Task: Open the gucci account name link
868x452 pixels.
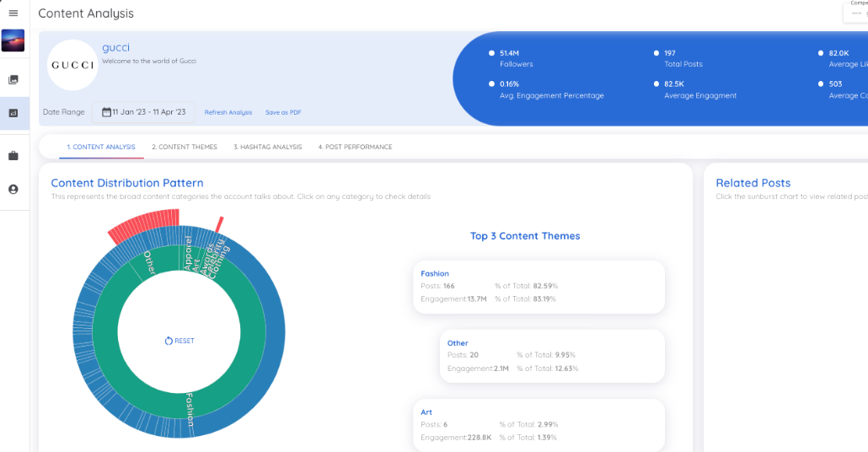Action: pyautogui.click(x=115, y=47)
